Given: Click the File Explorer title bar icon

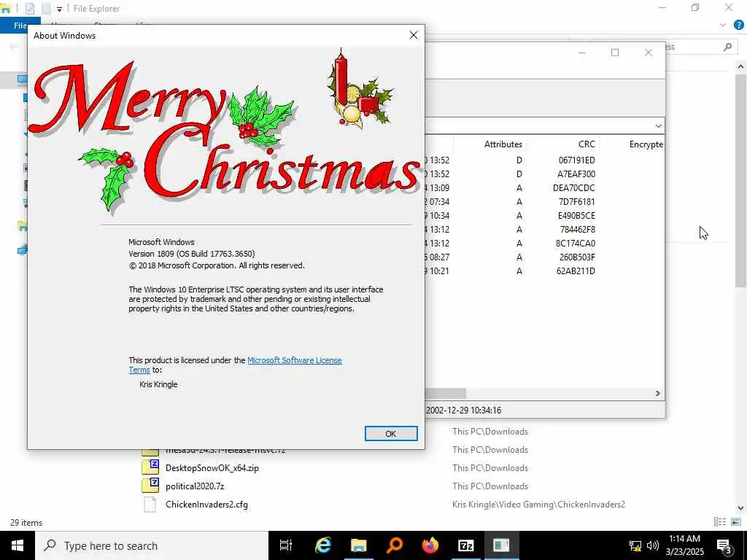Looking at the screenshot, I should (5, 8).
